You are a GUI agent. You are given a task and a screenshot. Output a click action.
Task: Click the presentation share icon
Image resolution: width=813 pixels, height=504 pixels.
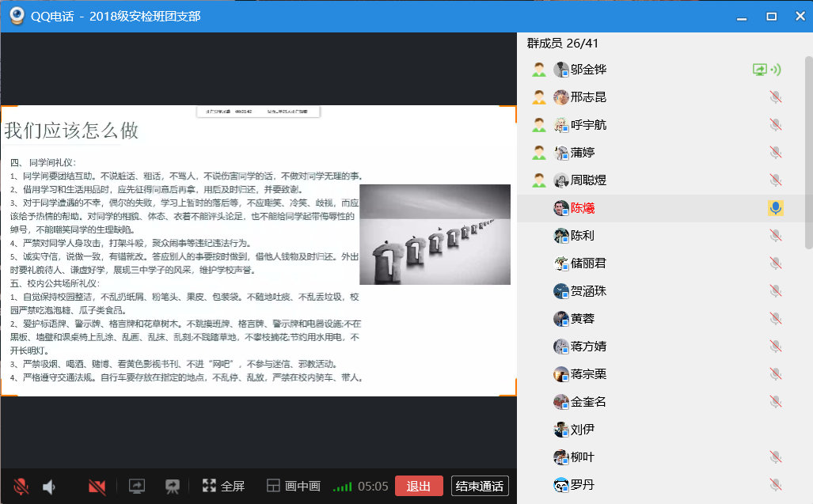tap(171, 487)
